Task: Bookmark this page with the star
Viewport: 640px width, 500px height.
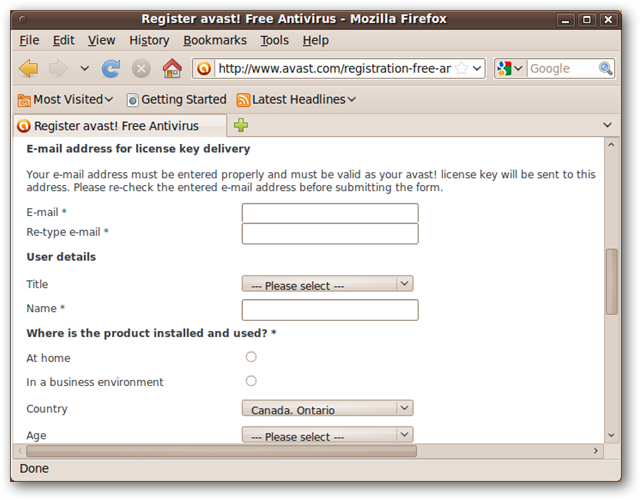Action: 462,68
